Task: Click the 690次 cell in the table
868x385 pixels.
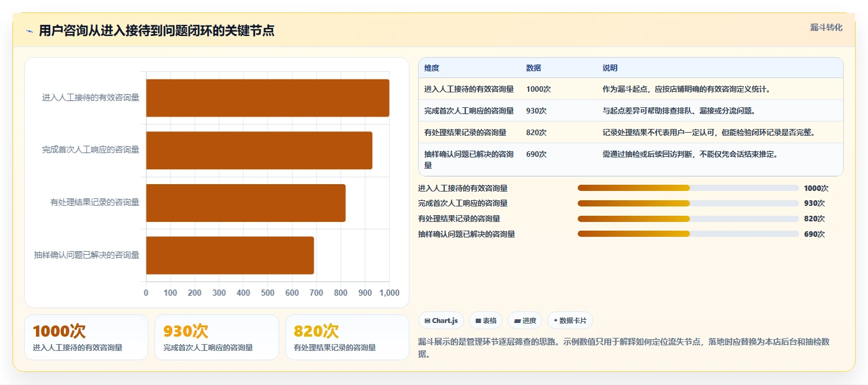Action: coord(536,154)
